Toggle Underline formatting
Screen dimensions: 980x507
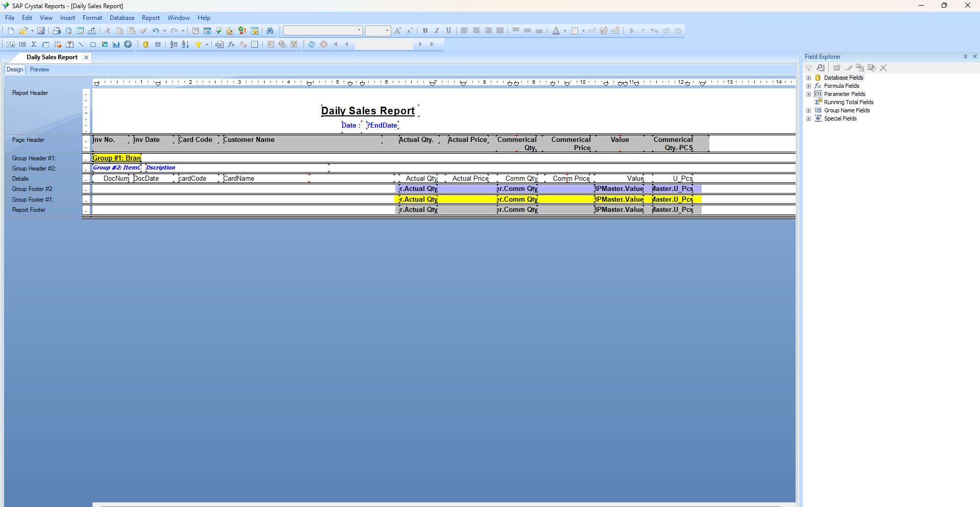448,31
